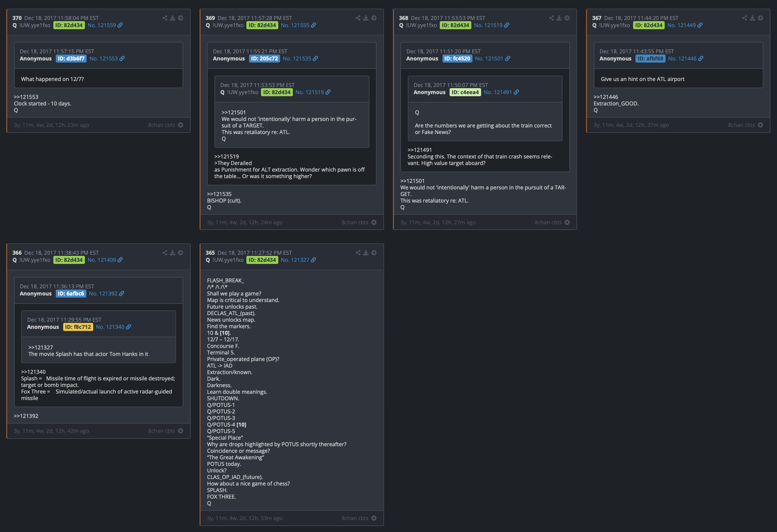Click the "FLASH_BREAK_" line in post 365

point(225,280)
